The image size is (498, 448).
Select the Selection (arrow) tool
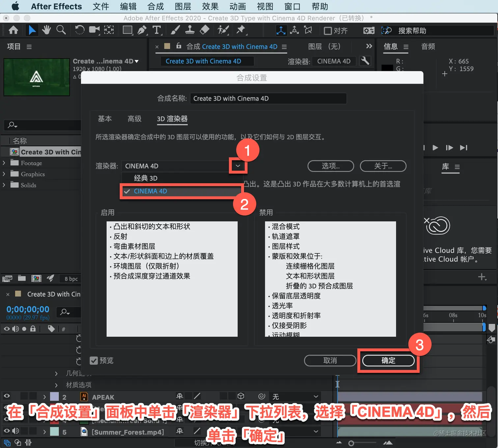coord(32,30)
